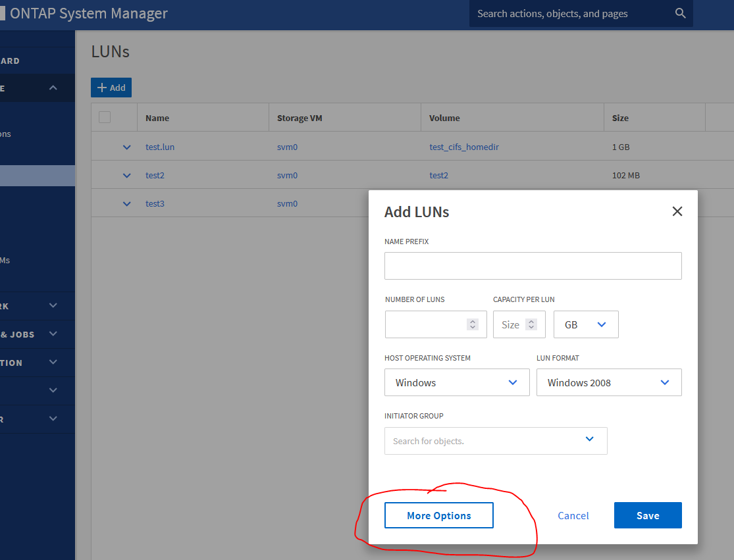This screenshot has height=560, width=734.
Task: Close the Add LUNs dialog
Action: tap(677, 211)
